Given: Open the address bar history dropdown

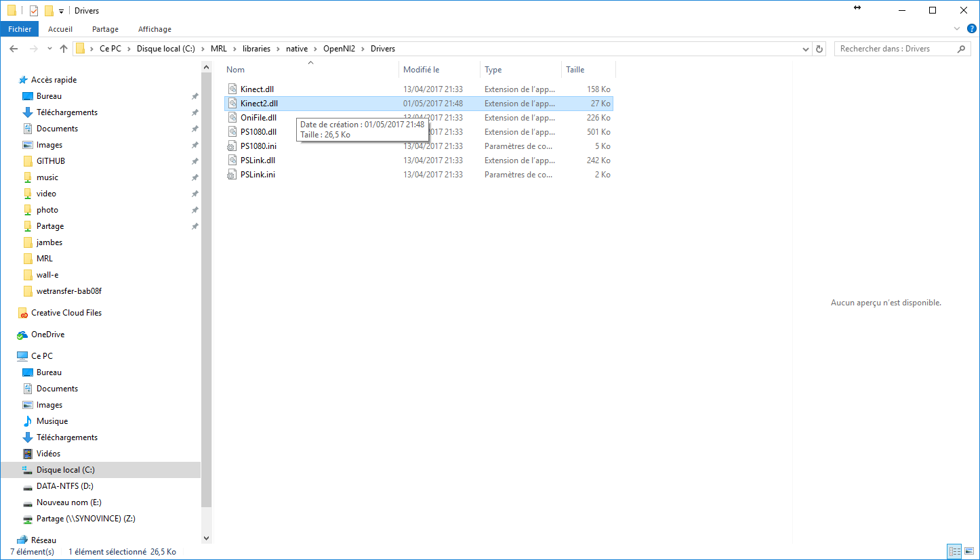Looking at the screenshot, I should 805,49.
